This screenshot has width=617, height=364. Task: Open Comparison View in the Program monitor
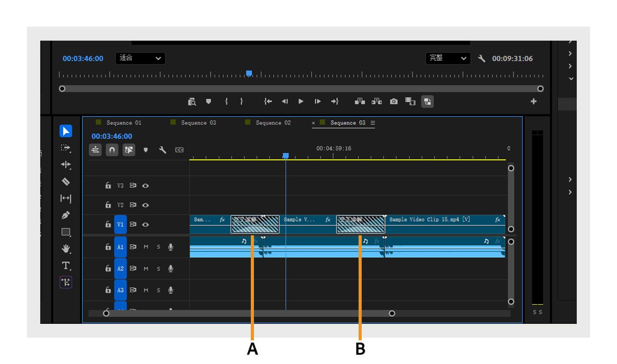click(410, 101)
